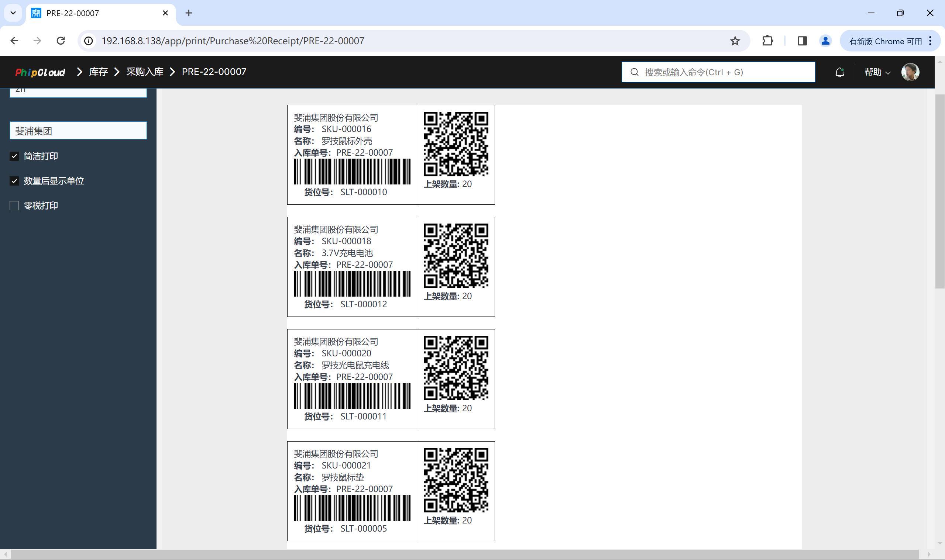The height and width of the screenshot is (560, 945).
Task: Uncheck the 简洁打印 checkbox
Action: (x=14, y=156)
